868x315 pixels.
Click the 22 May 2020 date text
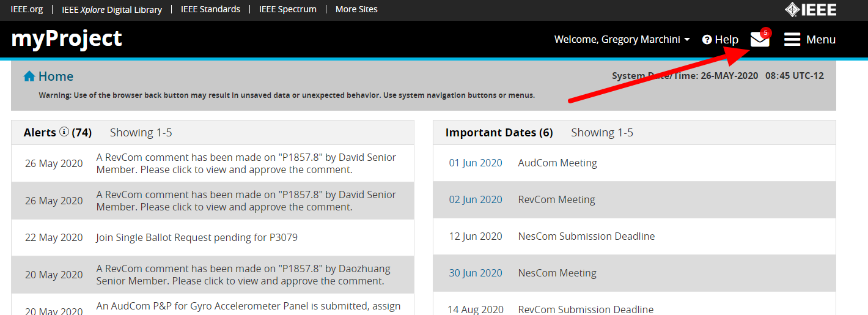pyautogui.click(x=54, y=237)
